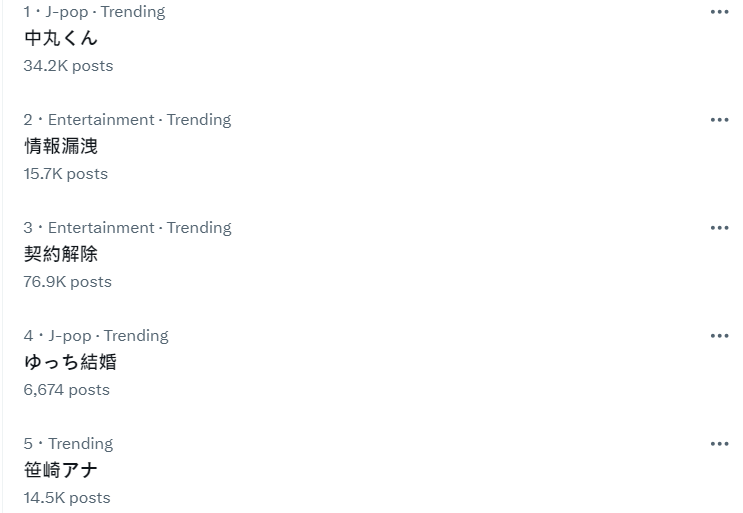Viewport: 743px width, 513px height.
Task: View the 契約解除 trending topic
Action: [x=61, y=254]
